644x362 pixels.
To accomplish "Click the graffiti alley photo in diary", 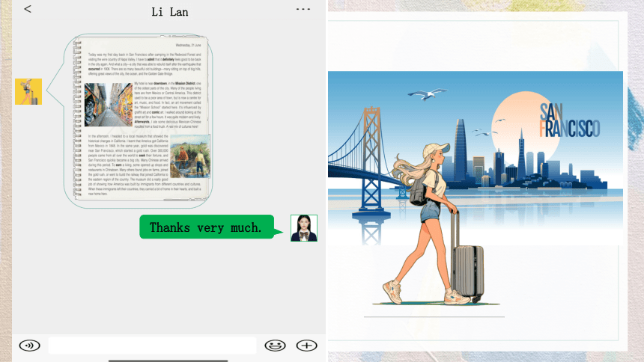I will point(109,105).
